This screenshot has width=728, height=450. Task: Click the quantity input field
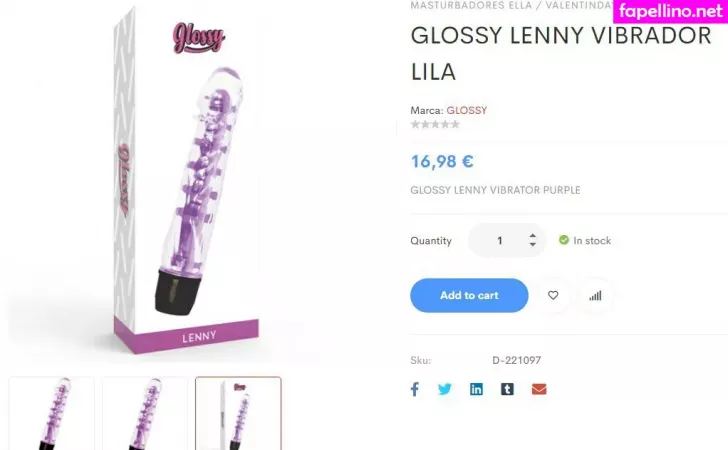(500, 241)
